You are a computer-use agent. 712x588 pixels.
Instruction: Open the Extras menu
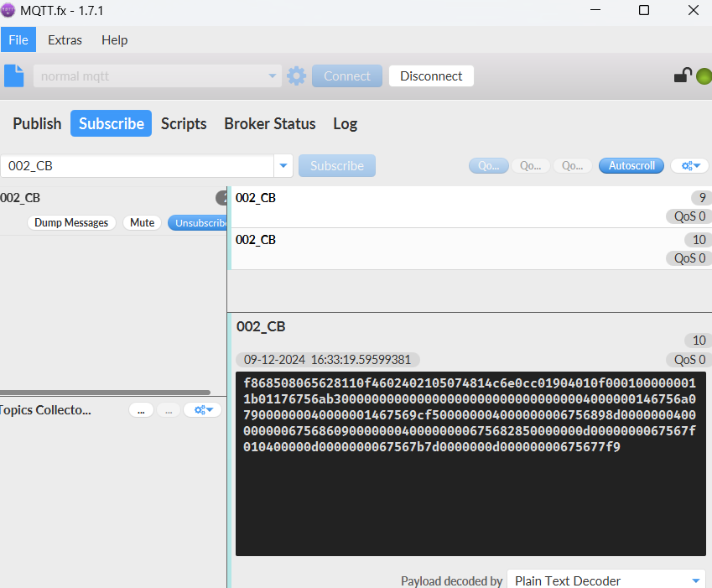65,40
